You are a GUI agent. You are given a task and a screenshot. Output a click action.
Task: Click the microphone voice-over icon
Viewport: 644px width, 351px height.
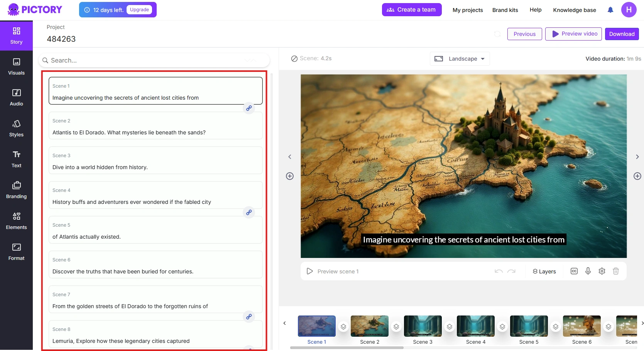pyautogui.click(x=588, y=271)
